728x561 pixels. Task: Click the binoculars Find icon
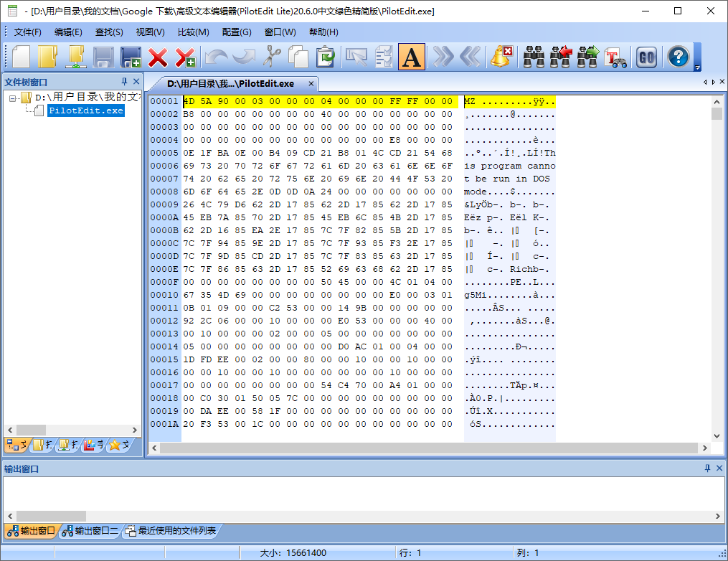(534, 57)
